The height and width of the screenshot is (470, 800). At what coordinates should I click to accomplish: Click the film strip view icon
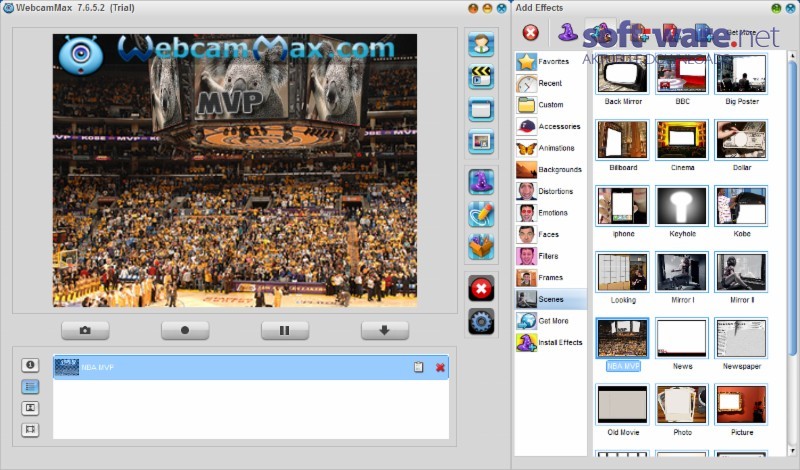(30, 430)
